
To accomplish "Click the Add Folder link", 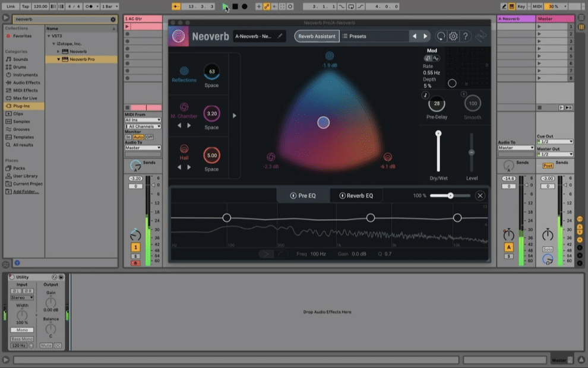I will pyautogui.click(x=26, y=192).
